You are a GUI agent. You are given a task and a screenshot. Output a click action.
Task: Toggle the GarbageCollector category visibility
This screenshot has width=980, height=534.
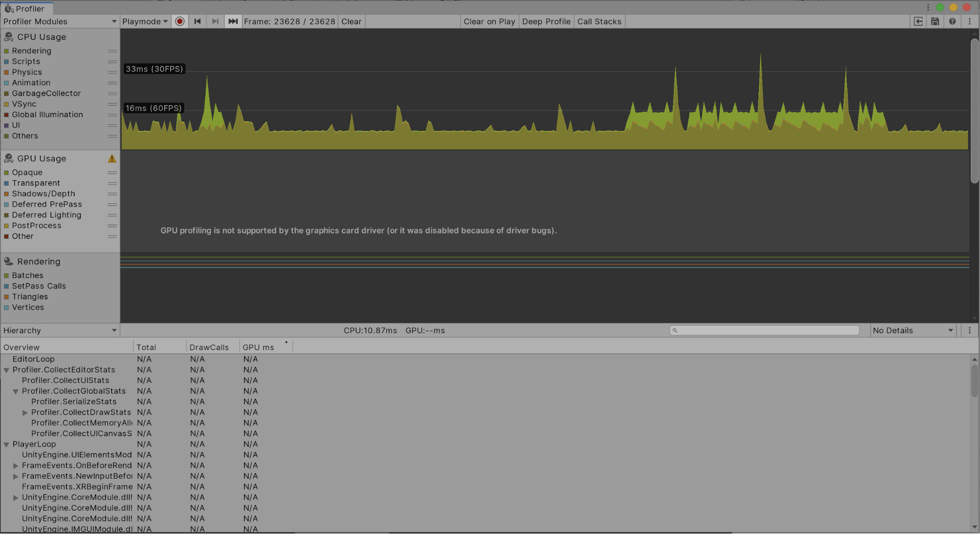pos(6,94)
